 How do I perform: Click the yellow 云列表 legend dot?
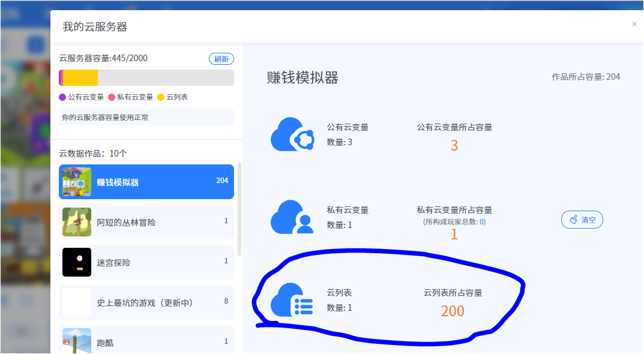(x=161, y=97)
